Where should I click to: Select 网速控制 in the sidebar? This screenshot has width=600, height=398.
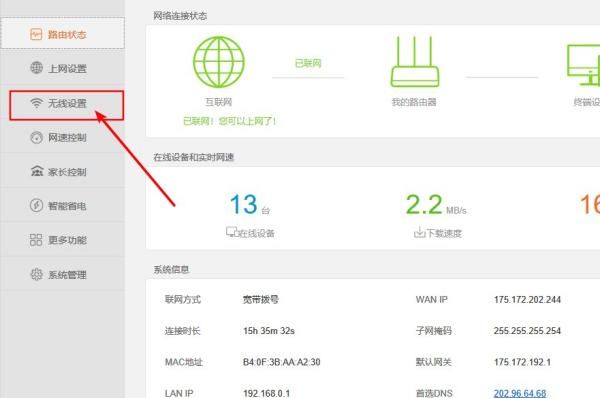[63, 137]
